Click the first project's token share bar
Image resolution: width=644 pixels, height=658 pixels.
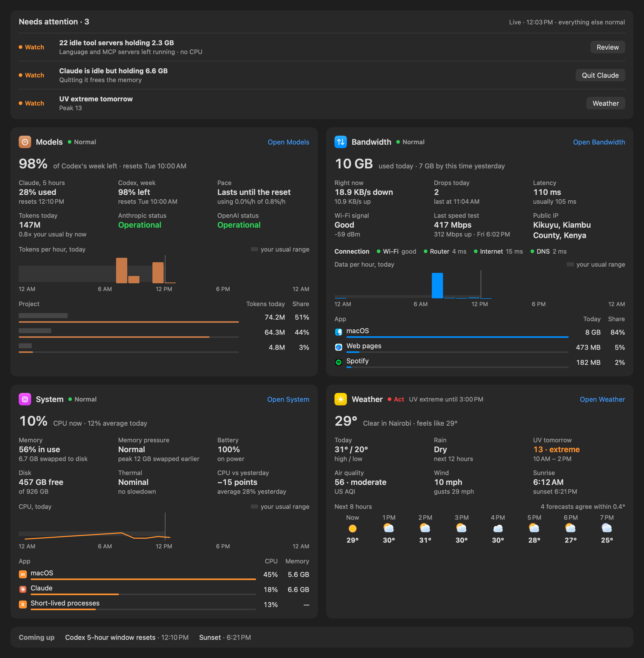pos(129,322)
